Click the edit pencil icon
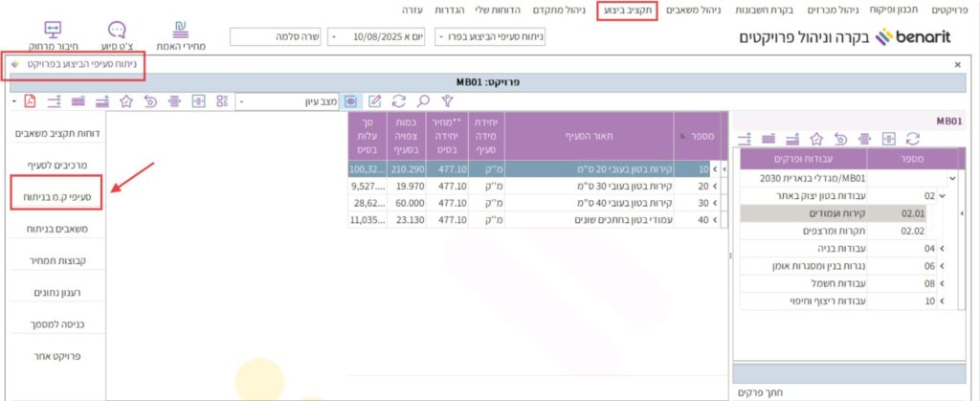This screenshot has width=980, height=401. tap(375, 100)
